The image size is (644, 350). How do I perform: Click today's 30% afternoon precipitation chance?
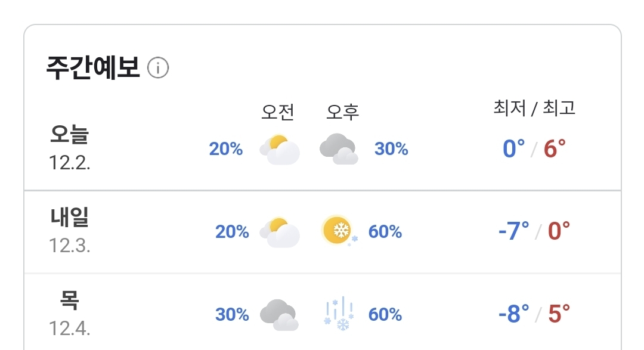point(391,149)
